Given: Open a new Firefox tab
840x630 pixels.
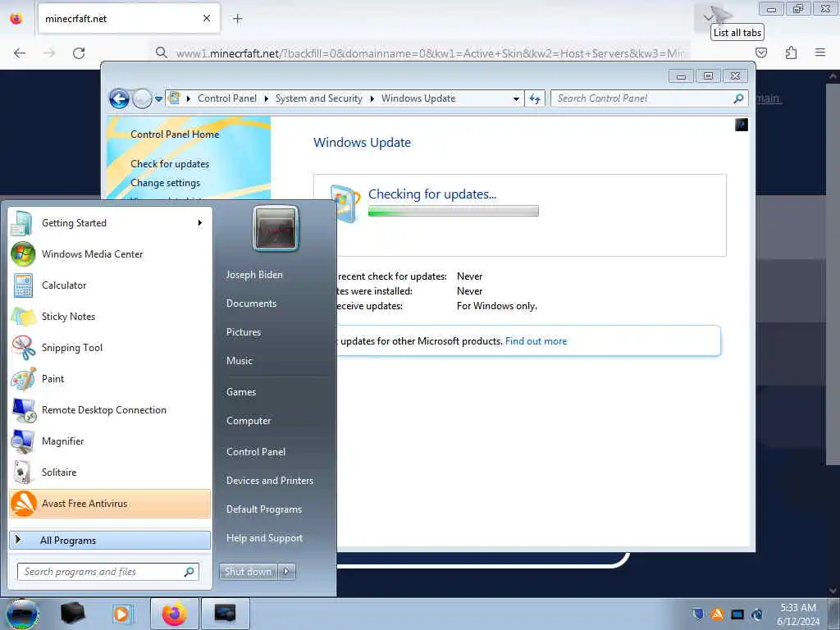Looking at the screenshot, I should point(237,19).
